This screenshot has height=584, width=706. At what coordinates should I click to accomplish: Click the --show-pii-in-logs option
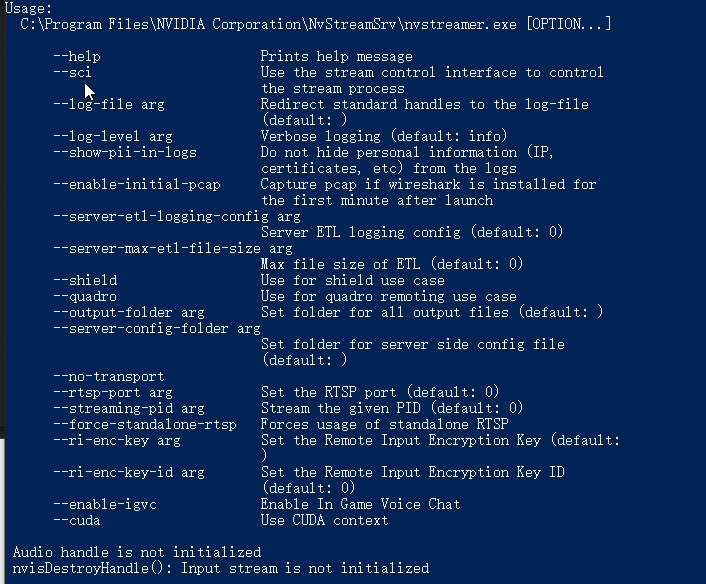[x=125, y=152]
